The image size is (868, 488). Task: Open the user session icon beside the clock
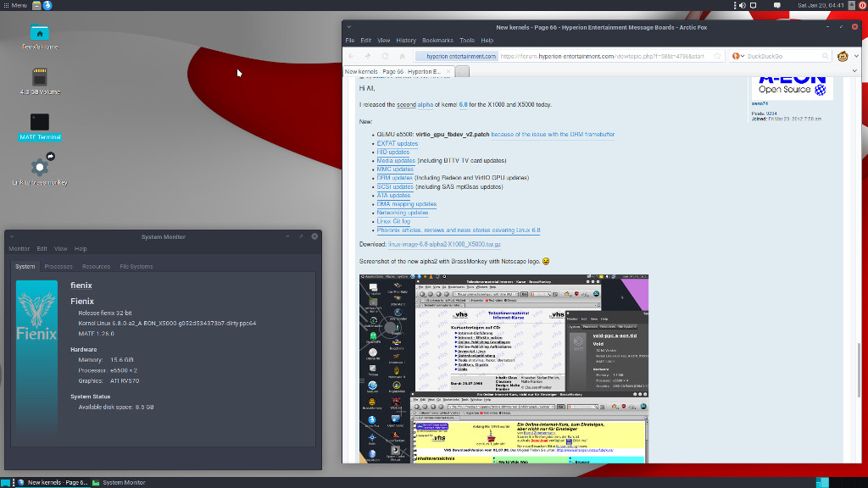click(852, 6)
